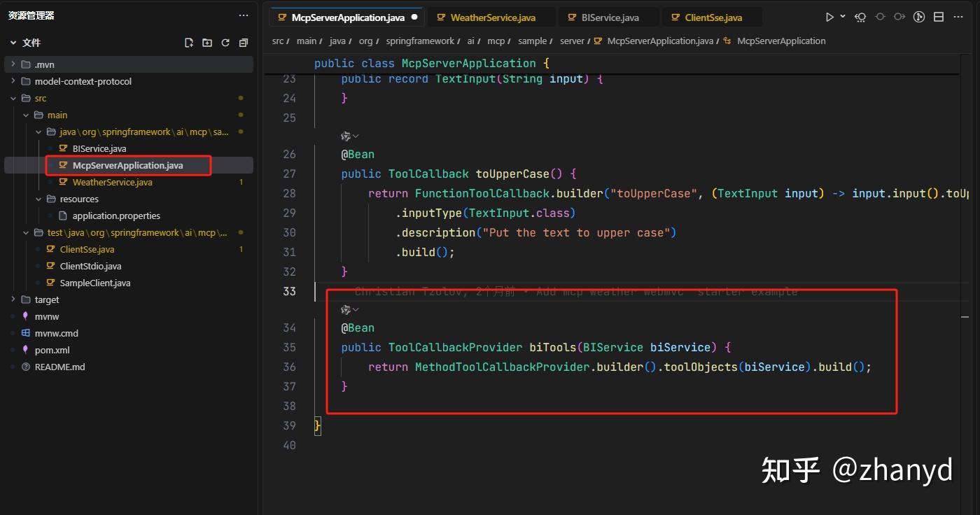Open explorer panel ellipsis menu
The image size is (980, 515).
coord(244,15)
